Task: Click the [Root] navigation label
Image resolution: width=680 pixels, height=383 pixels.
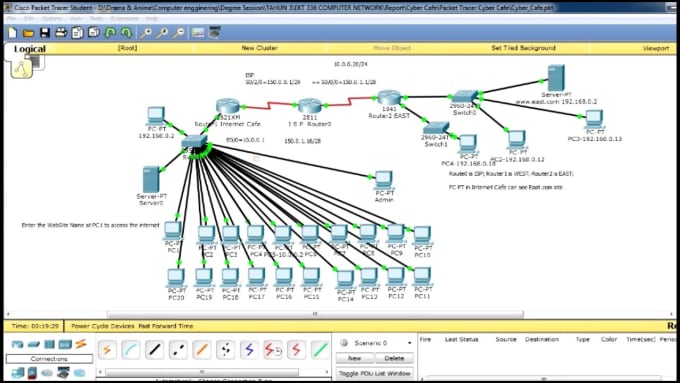Action: click(128, 48)
